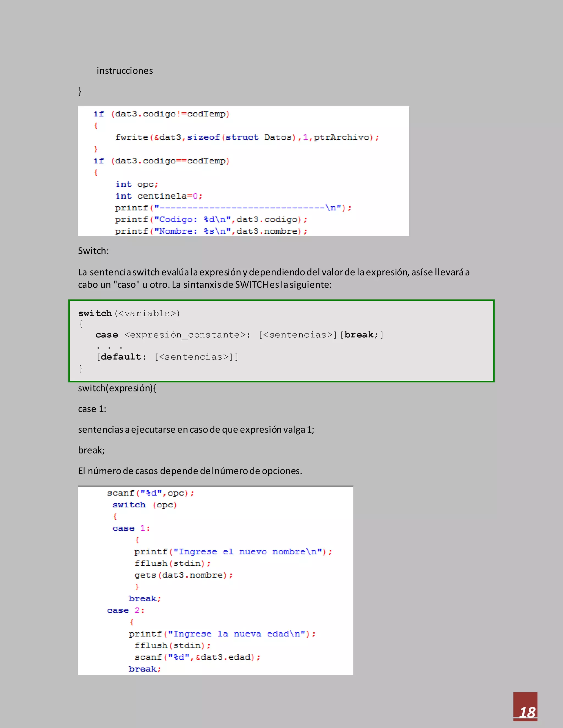The width and height of the screenshot is (563, 728).
Task: Click the word "instrucciones" at the top
Action: tap(125, 71)
